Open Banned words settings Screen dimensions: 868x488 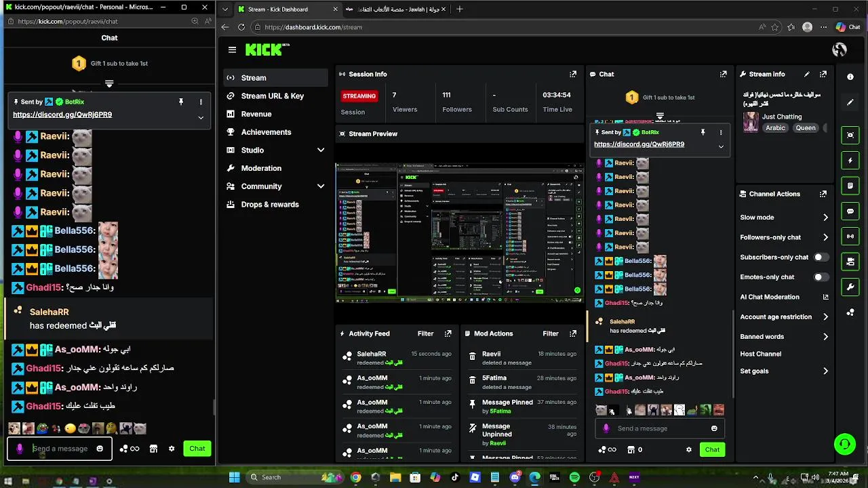(x=784, y=336)
